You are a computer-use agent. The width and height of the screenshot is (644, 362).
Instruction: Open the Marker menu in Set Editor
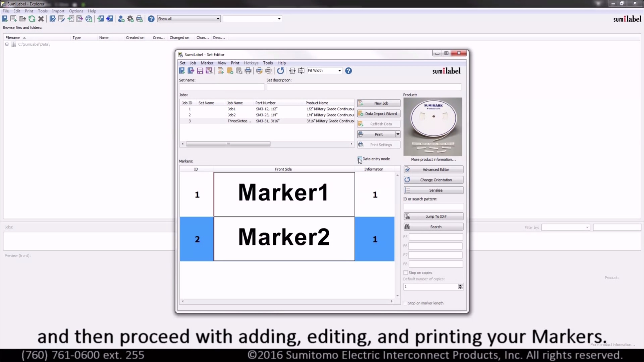[207, 63]
